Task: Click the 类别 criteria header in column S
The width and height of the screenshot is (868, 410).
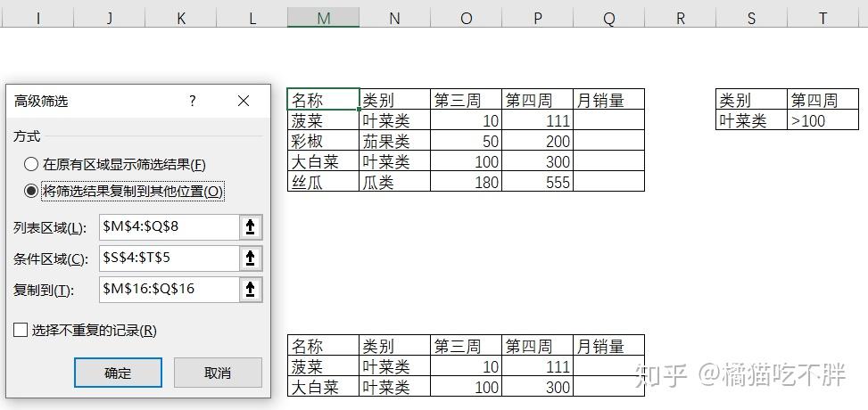Action: [752, 100]
